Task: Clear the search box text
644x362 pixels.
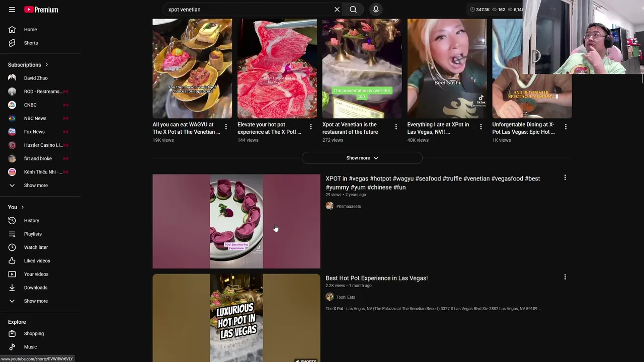Action: [x=337, y=10]
